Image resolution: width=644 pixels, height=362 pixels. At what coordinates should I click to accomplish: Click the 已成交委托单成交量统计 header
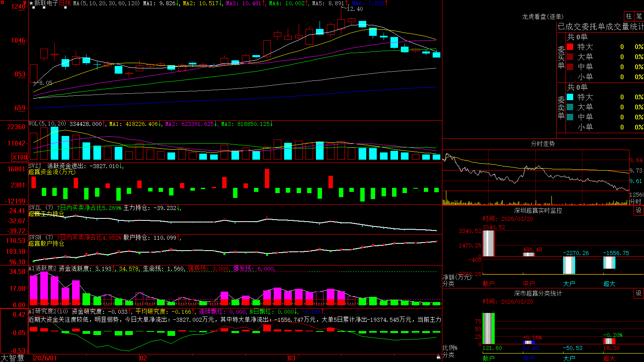(x=601, y=27)
